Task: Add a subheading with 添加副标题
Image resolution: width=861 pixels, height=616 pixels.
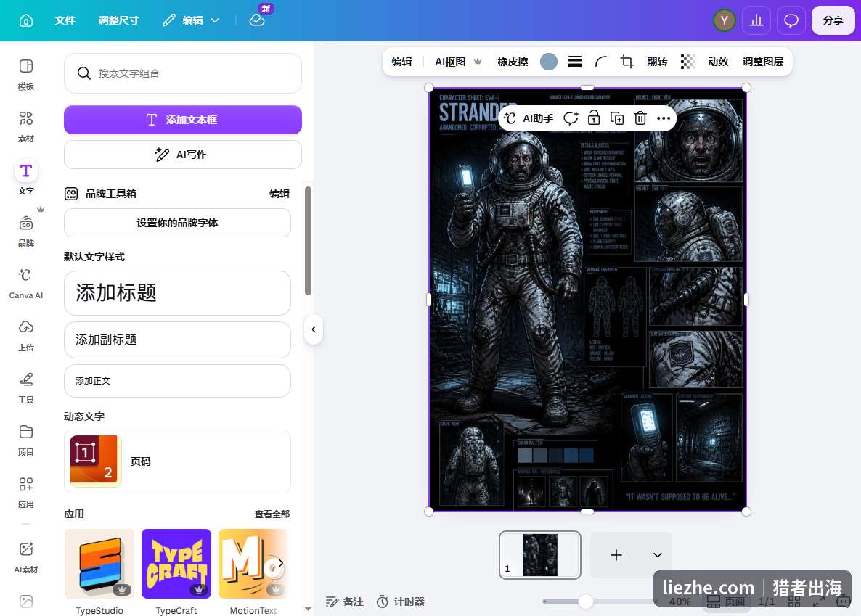Action: click(x=177, y=340)
